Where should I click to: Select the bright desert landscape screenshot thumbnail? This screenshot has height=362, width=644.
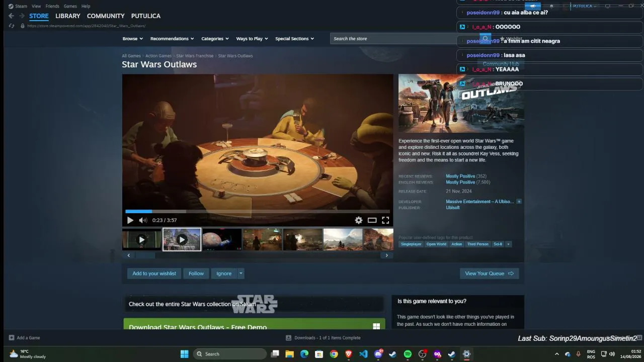(x=343, y=239)
